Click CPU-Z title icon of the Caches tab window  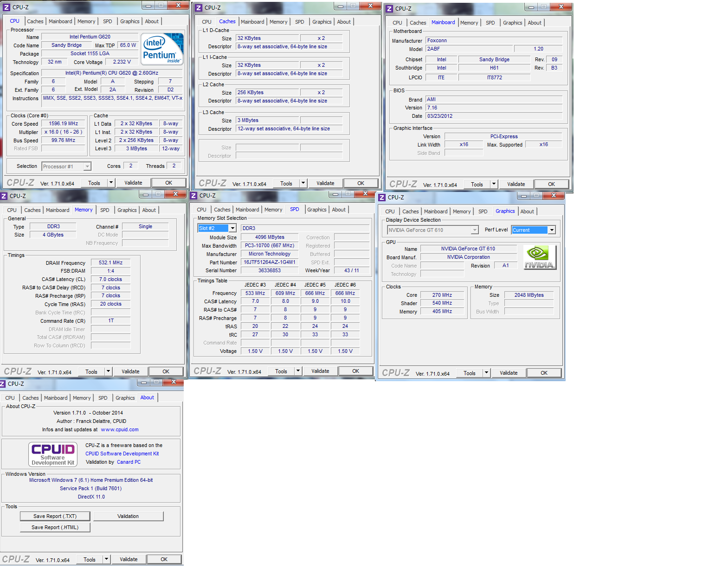(x=199, y=8)
